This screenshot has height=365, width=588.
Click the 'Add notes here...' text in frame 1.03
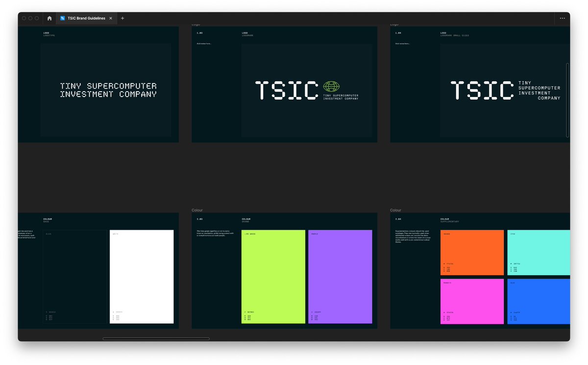(204, 44)
